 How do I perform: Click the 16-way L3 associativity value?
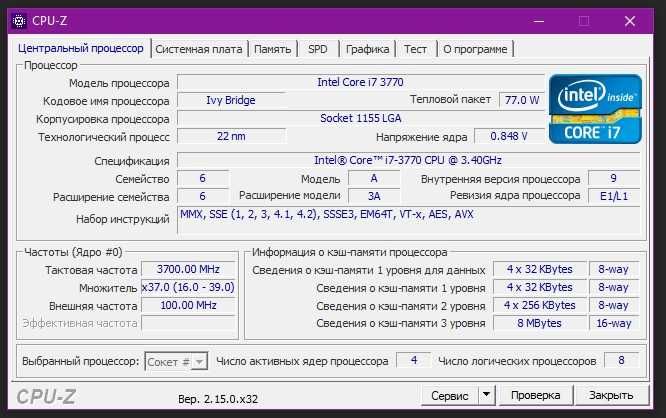614,323
